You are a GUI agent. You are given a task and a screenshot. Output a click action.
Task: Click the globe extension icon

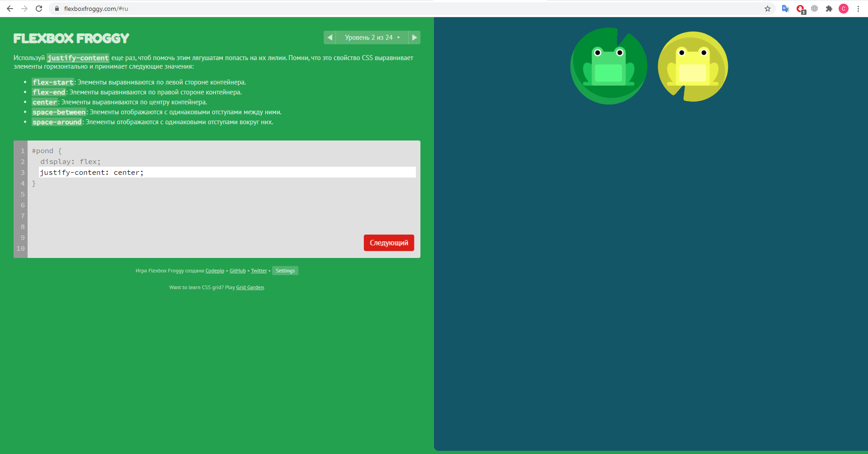815,9
